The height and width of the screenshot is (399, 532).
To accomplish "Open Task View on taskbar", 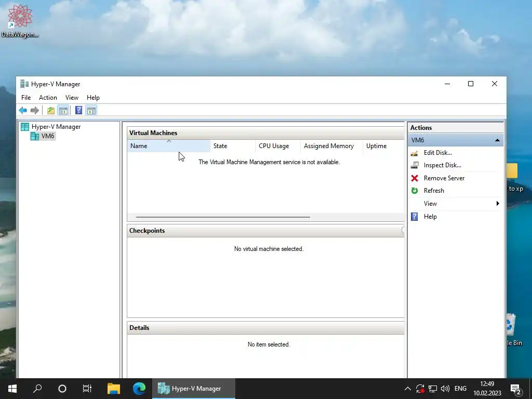I will pyautogui.click(x=87, y=389).
